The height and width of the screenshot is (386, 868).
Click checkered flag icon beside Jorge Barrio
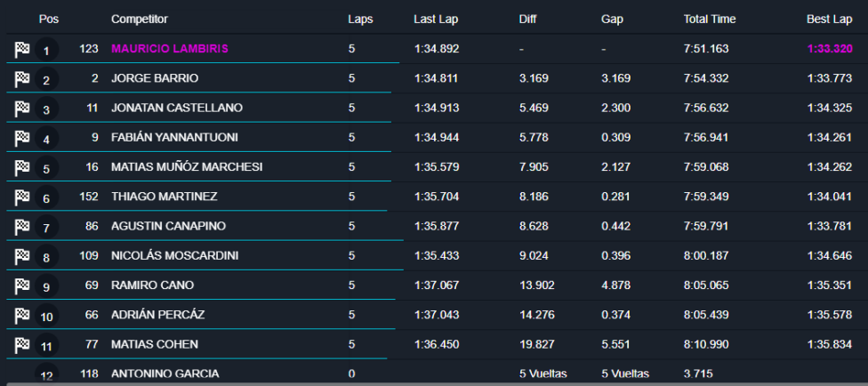click(x=22, y=79)
